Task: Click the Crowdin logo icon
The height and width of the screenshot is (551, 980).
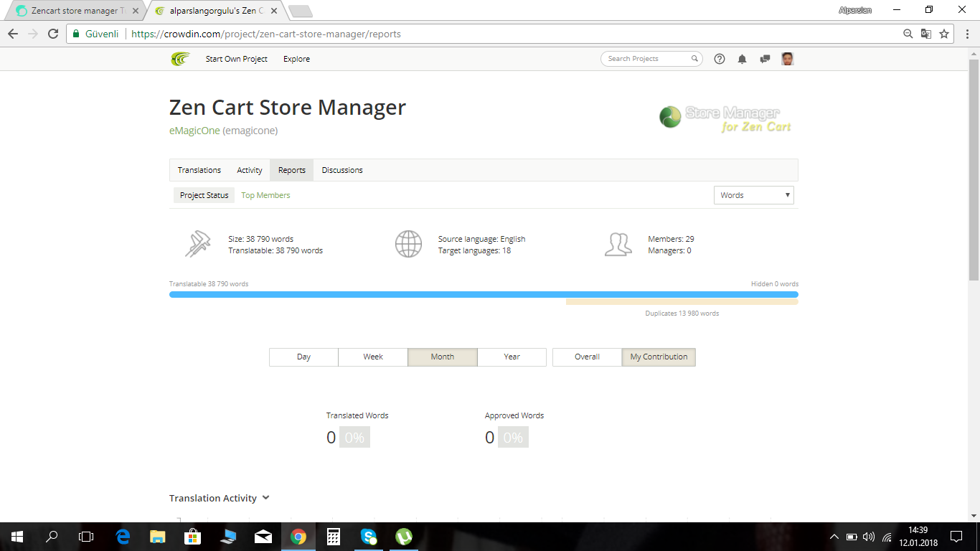Action: pos(180,59)
